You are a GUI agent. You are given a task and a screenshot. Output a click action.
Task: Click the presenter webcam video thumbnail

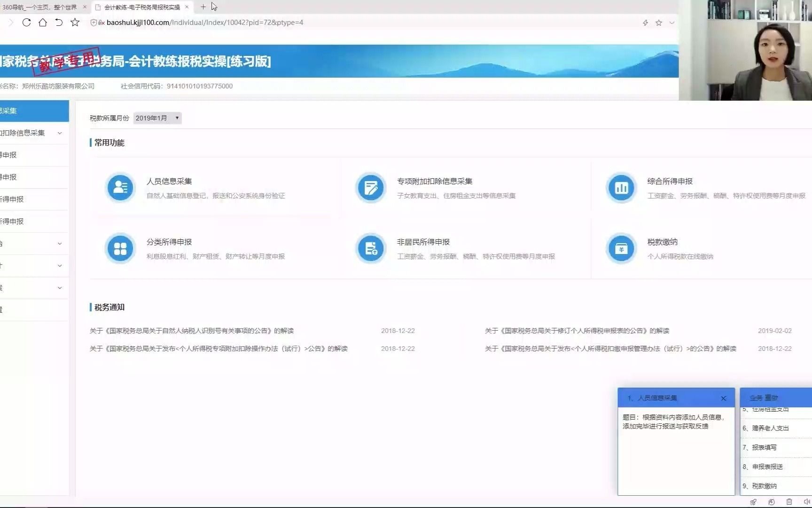[x=745, y=50]
